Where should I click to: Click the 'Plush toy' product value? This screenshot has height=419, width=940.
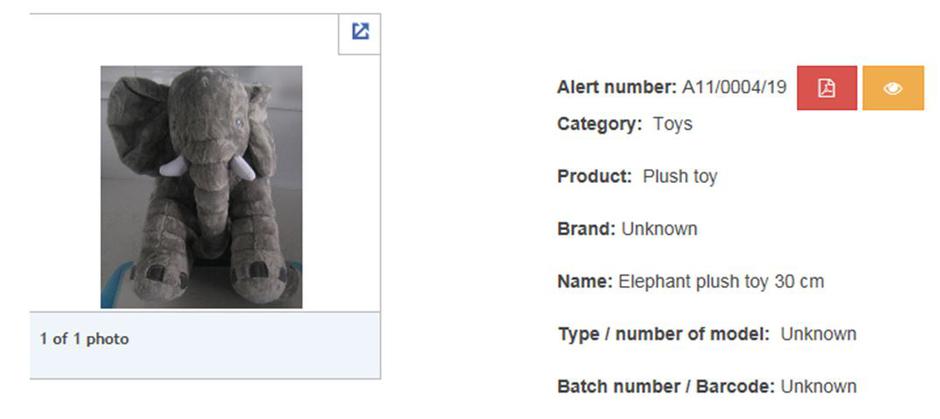[x=680, y=177]
